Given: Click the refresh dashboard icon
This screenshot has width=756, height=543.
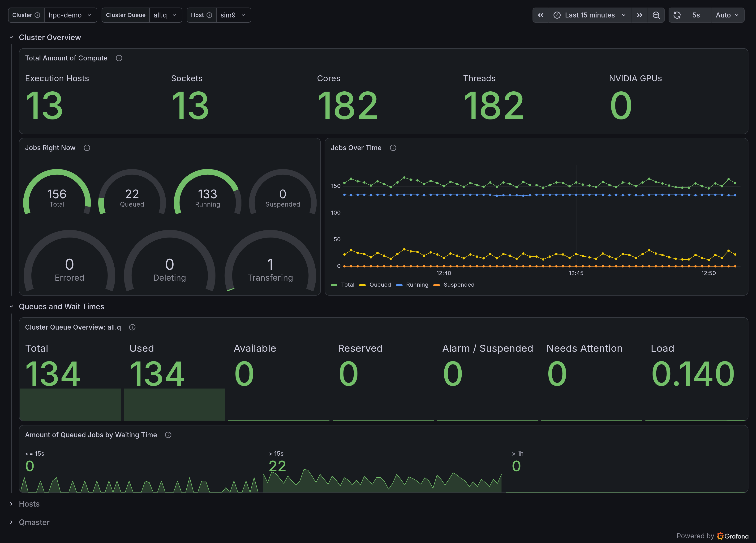Looking at the screenshot, I should click(x=677, y=15).
